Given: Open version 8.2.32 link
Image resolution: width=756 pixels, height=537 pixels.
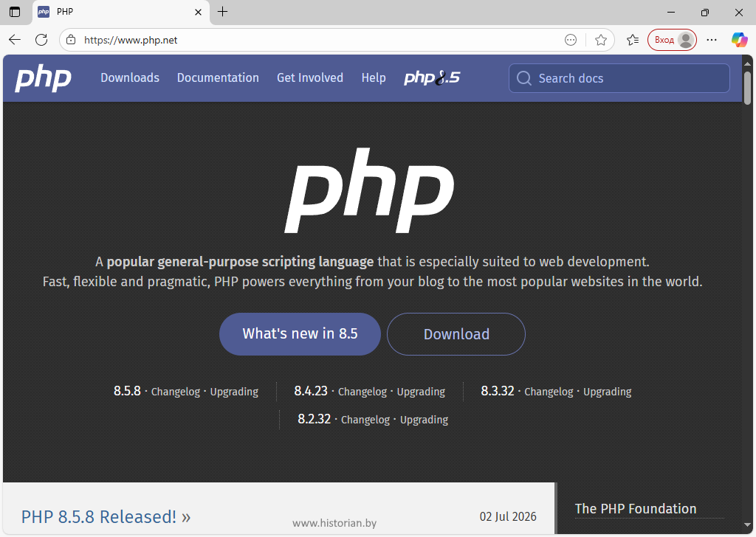Looking at the screenshot, I should (315, 418).
